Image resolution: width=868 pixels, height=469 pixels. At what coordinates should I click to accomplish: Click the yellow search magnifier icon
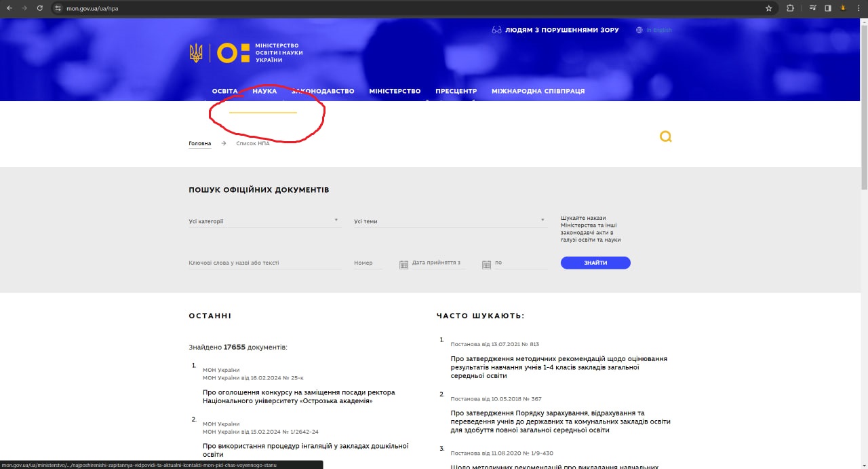(665, 136)
